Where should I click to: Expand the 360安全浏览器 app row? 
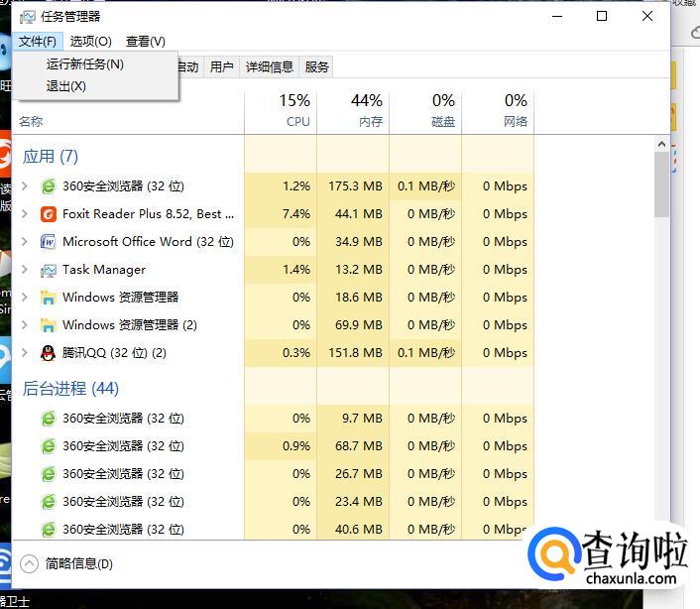tap(25, 185)
